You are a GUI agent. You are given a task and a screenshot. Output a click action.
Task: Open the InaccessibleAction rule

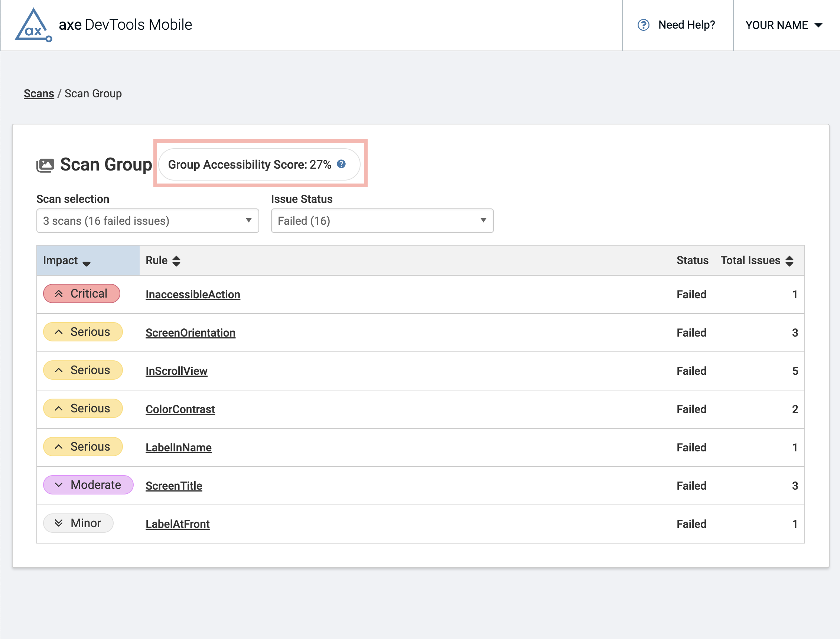[193, 294]
